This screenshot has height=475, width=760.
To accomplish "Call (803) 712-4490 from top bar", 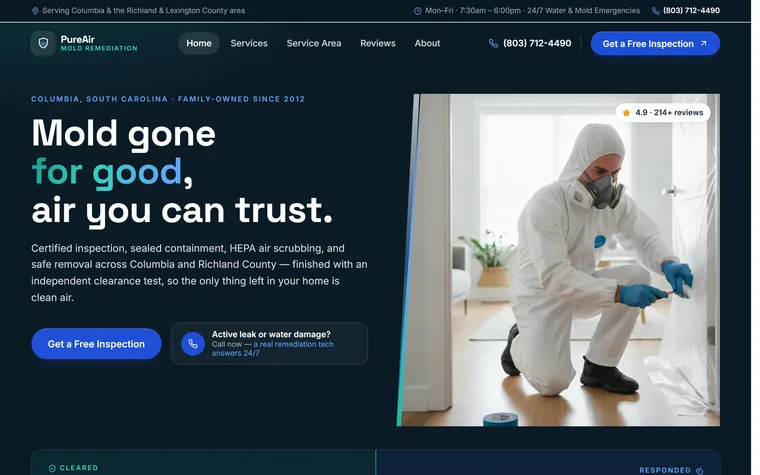I will point(691,11).
